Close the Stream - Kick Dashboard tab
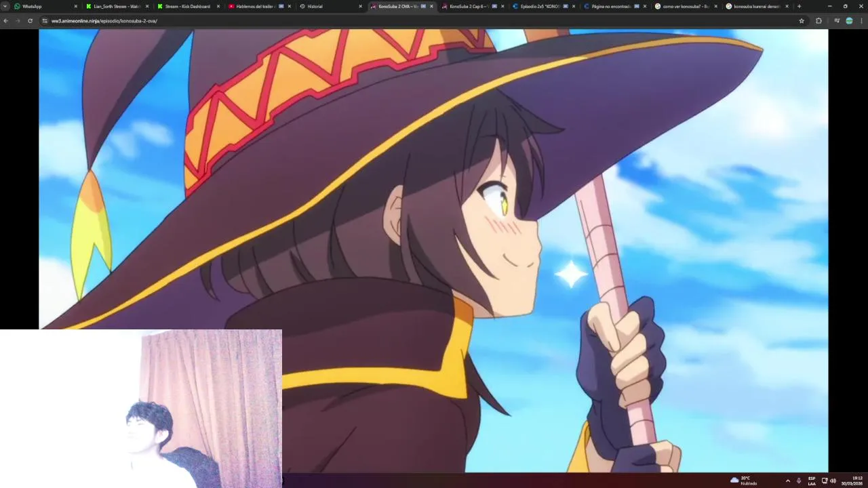 point(218,6)
